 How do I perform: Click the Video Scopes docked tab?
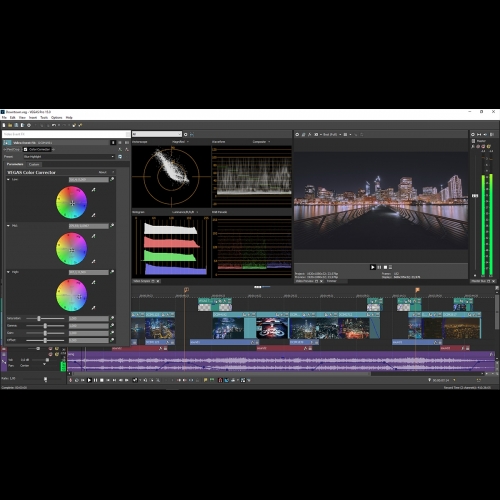click(142, 281)
